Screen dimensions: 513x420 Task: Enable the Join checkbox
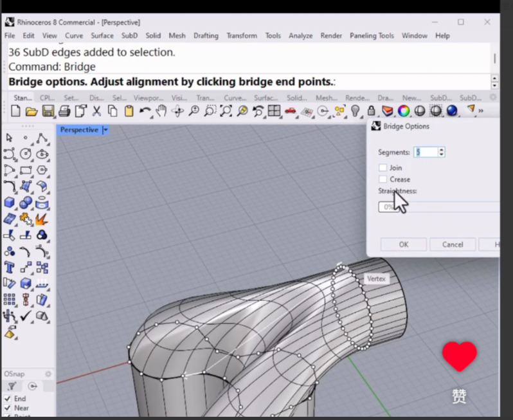pyautogui.click(x=383, y=168)
